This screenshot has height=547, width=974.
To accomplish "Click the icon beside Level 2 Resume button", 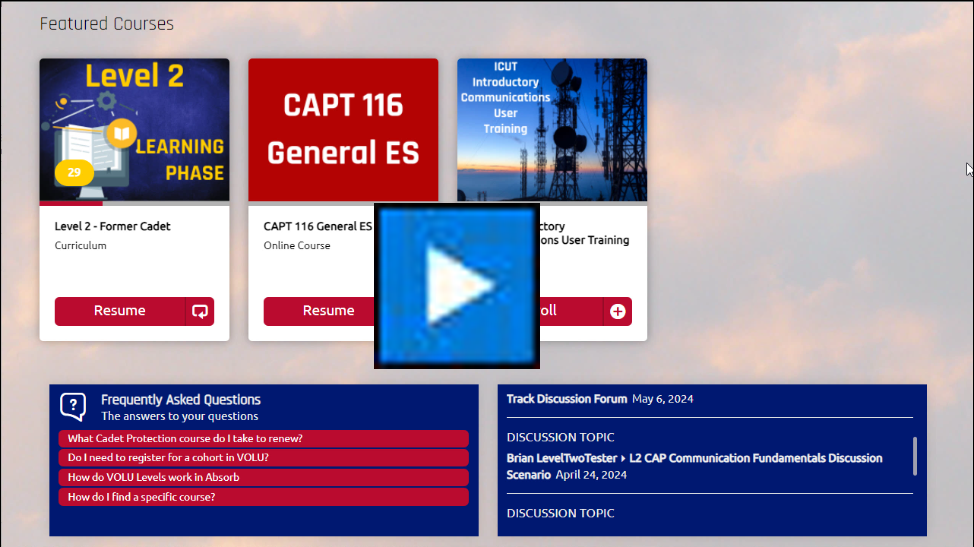I will 200,311.
